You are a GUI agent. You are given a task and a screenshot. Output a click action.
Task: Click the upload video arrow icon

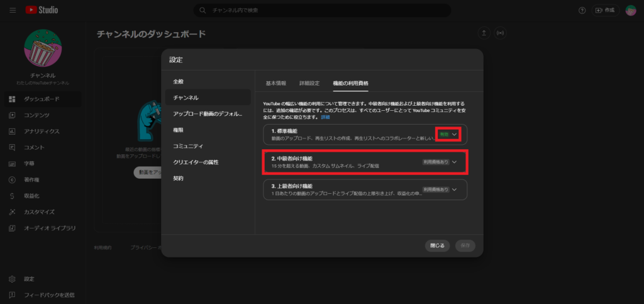pos(484,33)
